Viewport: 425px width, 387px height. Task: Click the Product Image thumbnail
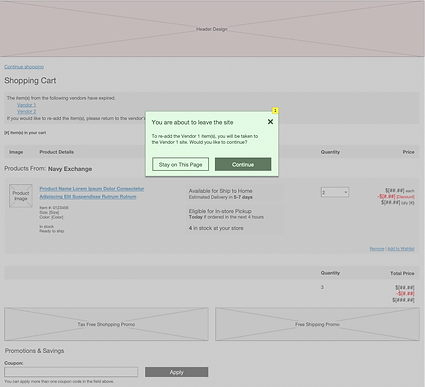21,196
